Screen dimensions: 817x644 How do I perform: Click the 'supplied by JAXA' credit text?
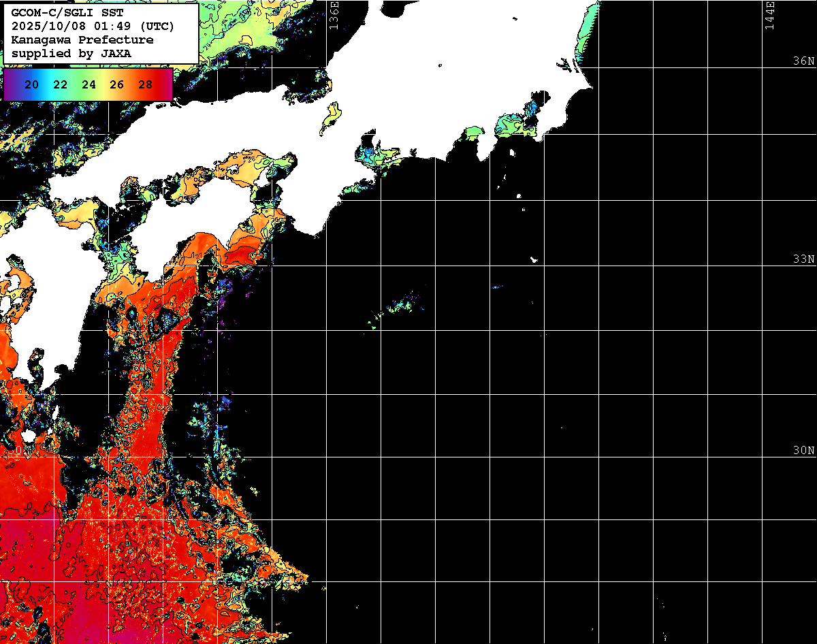pyautogui.click(x=71, y=53)
